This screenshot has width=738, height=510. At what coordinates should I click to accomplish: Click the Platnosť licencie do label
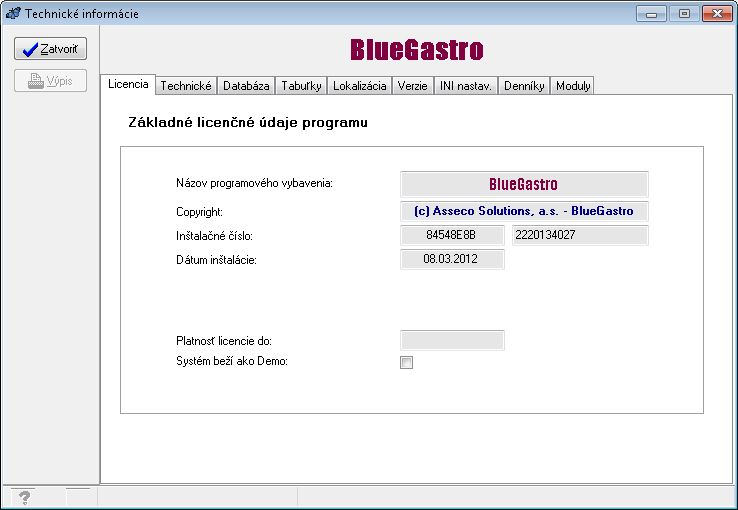click(224, 341)
